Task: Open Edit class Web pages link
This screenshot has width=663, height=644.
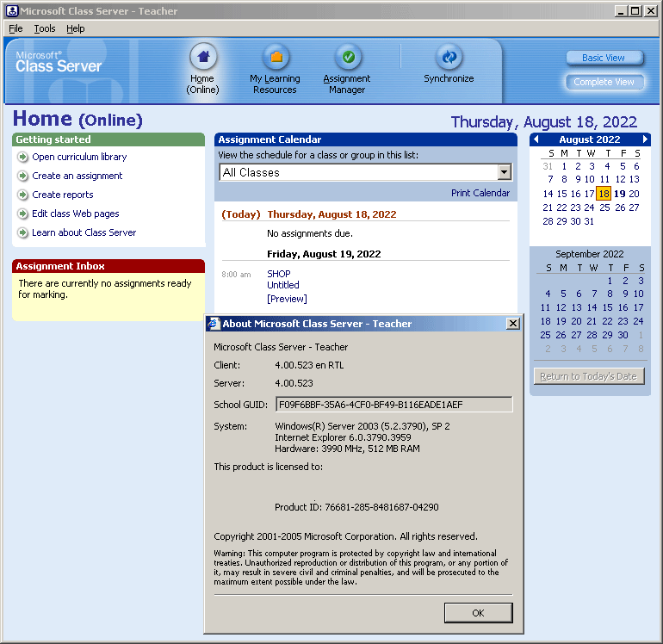Action: (x=76, y=214)
